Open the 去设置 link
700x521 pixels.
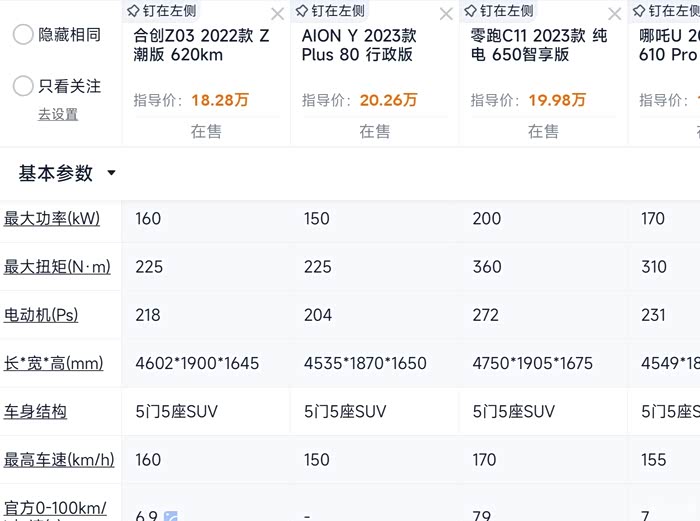pos(58,114)
